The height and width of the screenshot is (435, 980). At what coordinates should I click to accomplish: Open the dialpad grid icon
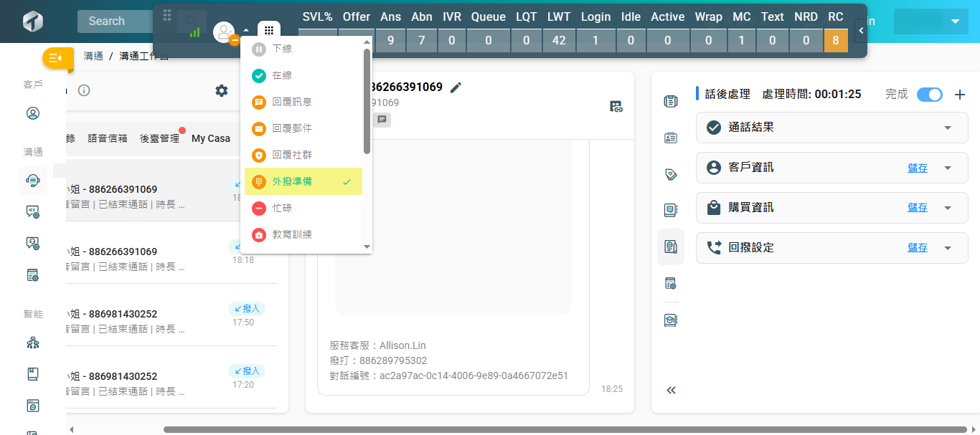point(269,32)
